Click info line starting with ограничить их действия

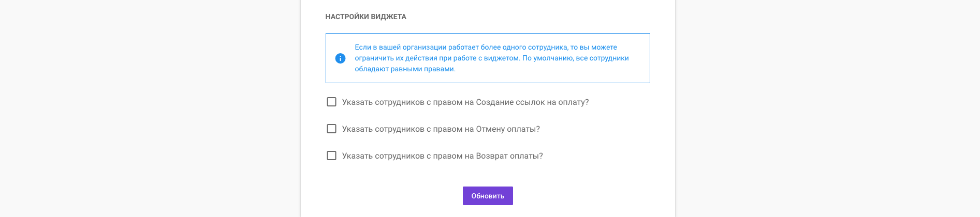(492, 58)
